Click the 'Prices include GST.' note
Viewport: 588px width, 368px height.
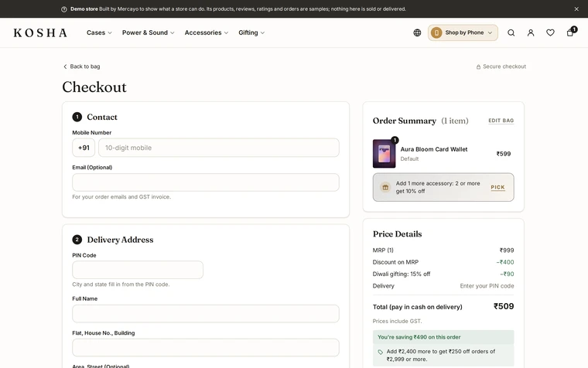(397, 321)
